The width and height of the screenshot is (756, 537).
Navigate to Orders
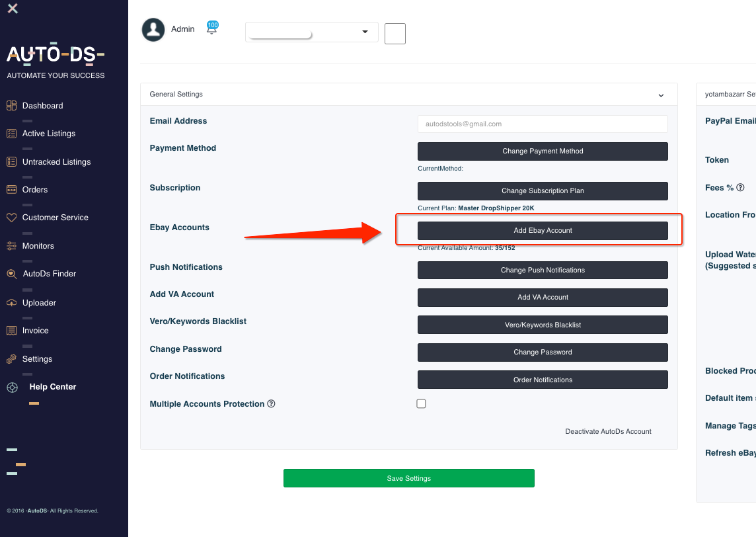pos(35,190)
